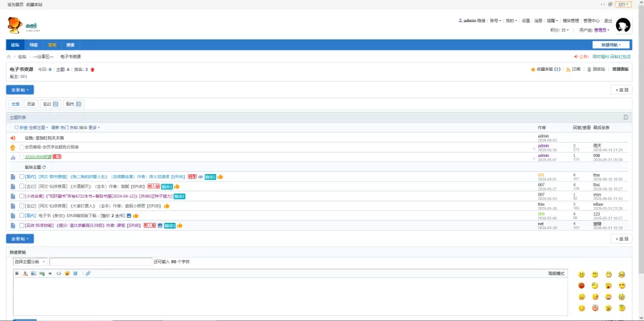Open the 管理中心 link
This screenshot has width=644, height=321.
pyautogui.click(x=592, y=21)
